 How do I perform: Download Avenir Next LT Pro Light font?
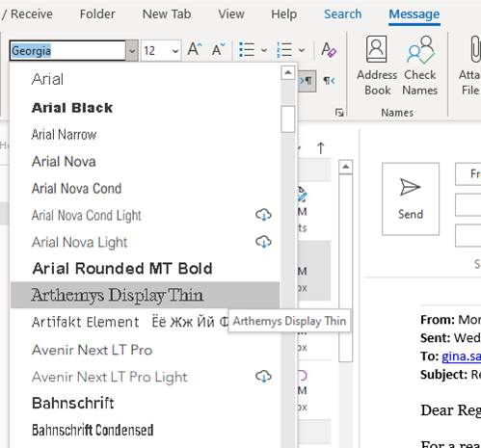click(x=263, y=377)
